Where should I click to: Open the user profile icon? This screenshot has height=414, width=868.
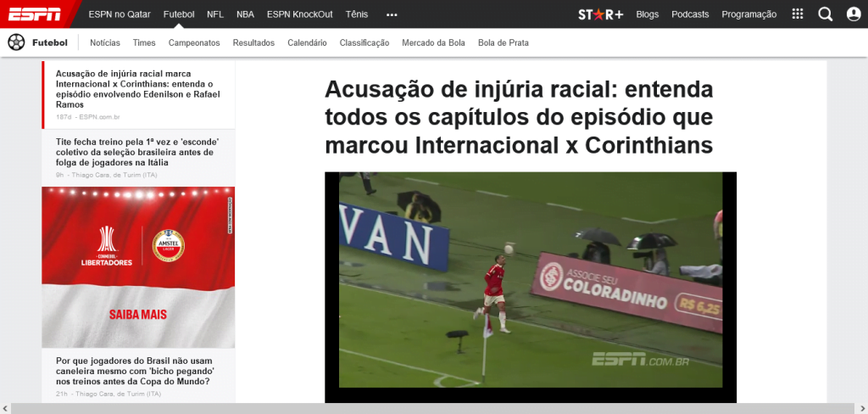853,14
